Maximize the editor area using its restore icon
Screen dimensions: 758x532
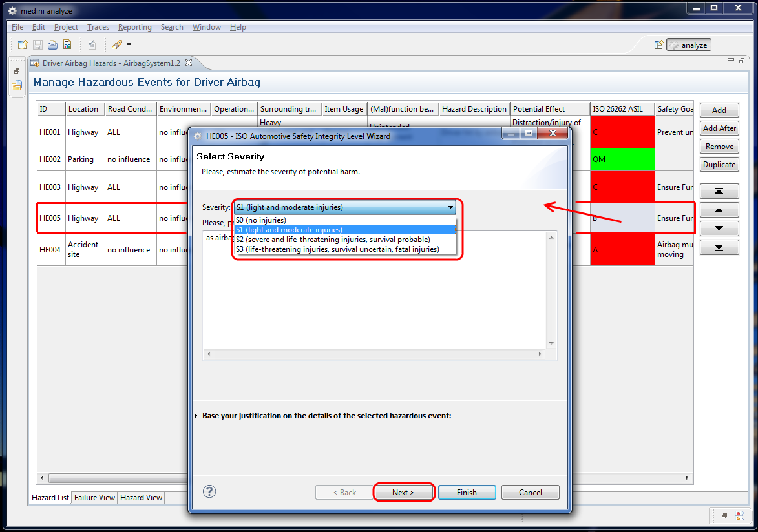point(742,61)
